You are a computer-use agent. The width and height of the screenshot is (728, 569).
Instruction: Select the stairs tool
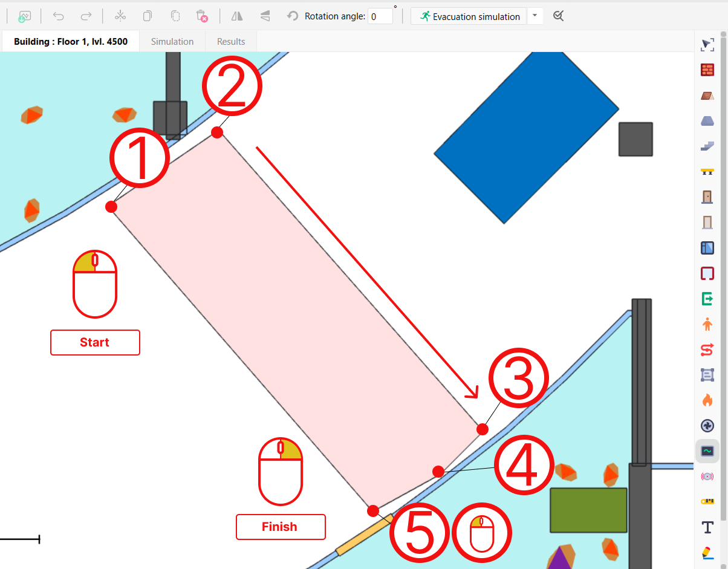click(x=707, y=146)
